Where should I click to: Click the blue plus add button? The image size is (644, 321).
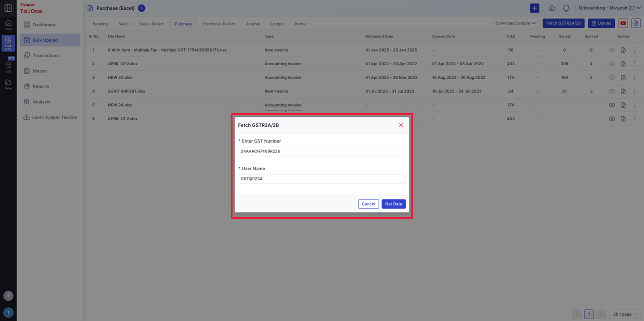coord(534,8)
